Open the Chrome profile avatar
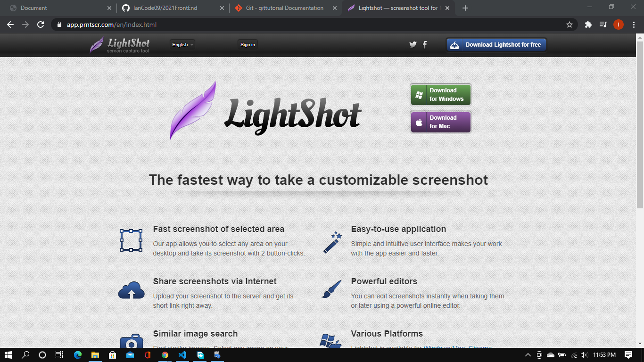Image resolution: width=644 pixels, height=362 pixels. (618, 25)
